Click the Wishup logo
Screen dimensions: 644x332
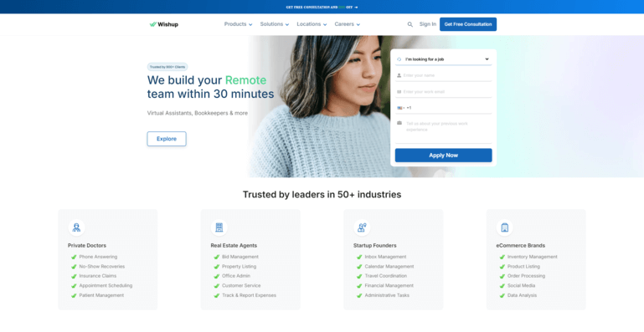point(163,24)
